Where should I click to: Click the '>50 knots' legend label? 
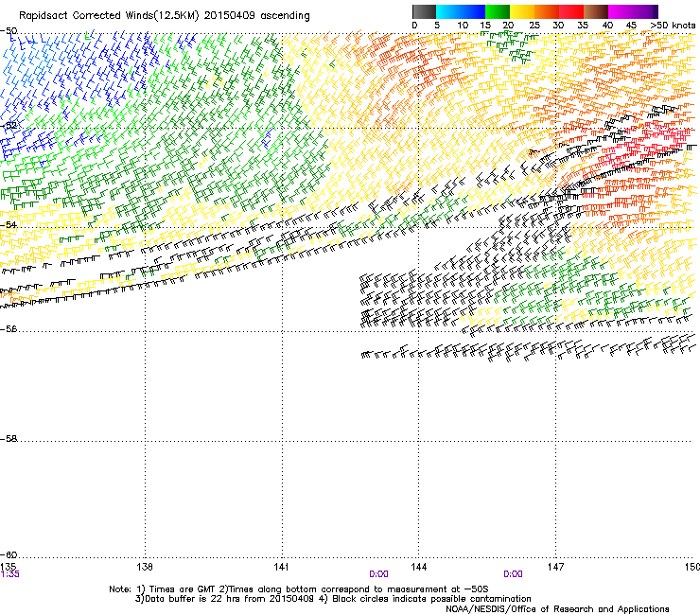point(673,26)
